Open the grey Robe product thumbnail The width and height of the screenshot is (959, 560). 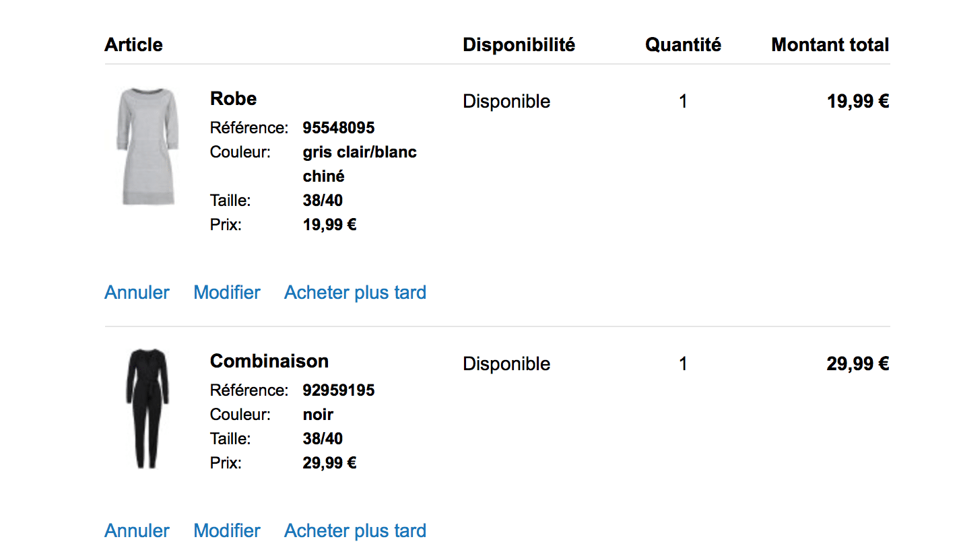pos(147,146)
